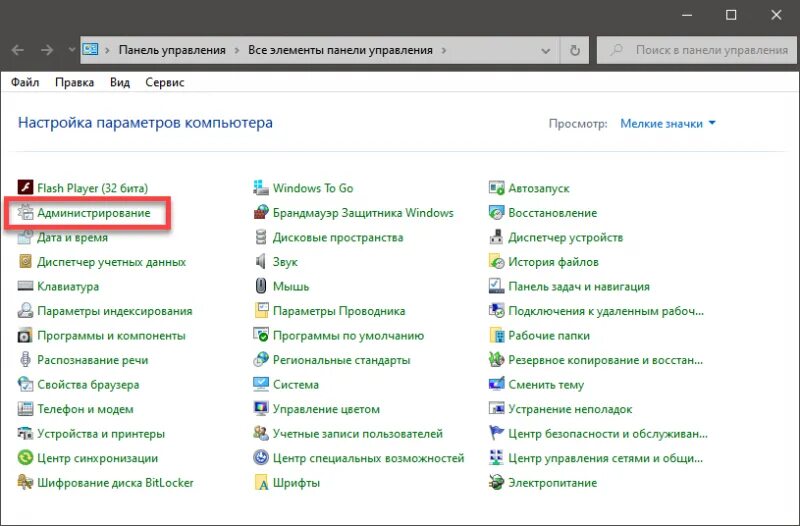Open the Восстановление link

(553, 213)
